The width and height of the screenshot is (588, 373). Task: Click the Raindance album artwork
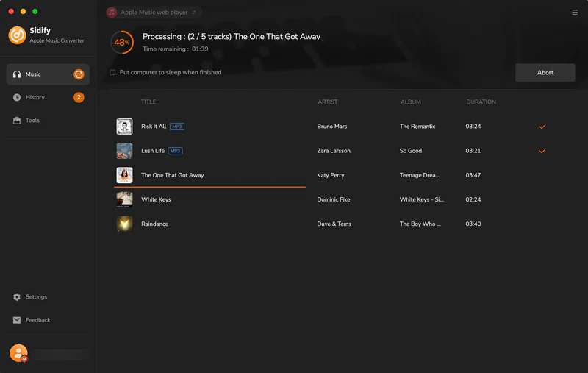click(x=124, y=224)
